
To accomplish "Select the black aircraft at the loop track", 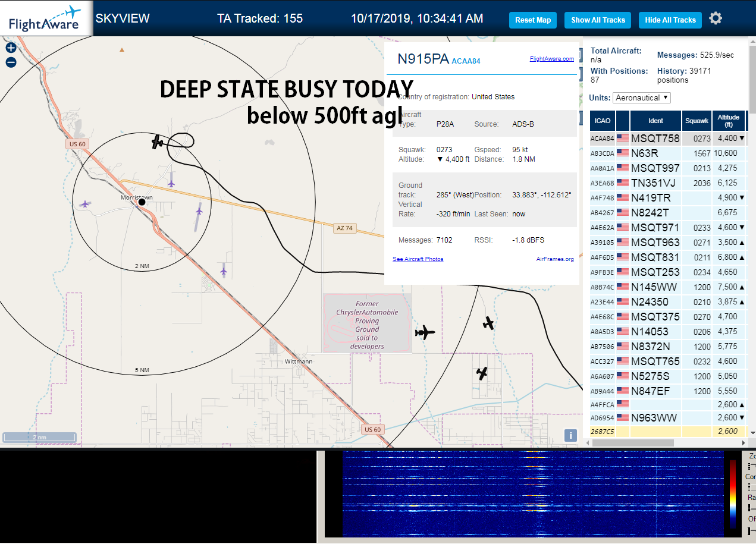I will click(158, 141).
